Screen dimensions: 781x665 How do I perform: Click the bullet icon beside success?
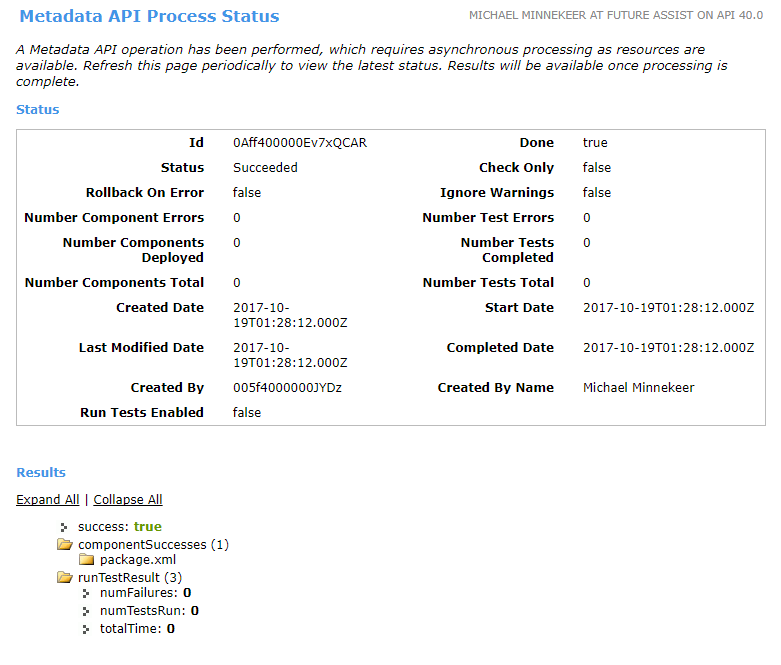pos(65,527)
